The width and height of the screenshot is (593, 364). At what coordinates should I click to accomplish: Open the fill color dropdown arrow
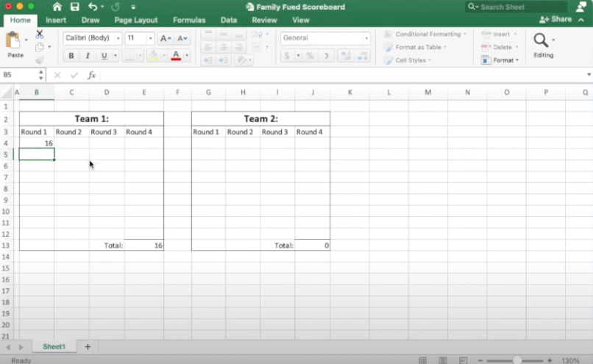164,56
